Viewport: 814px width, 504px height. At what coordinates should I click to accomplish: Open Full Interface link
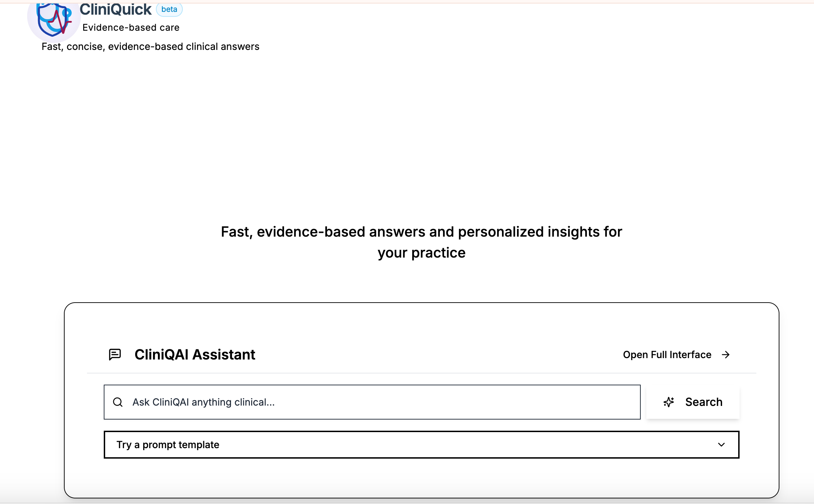click(667, 355)
